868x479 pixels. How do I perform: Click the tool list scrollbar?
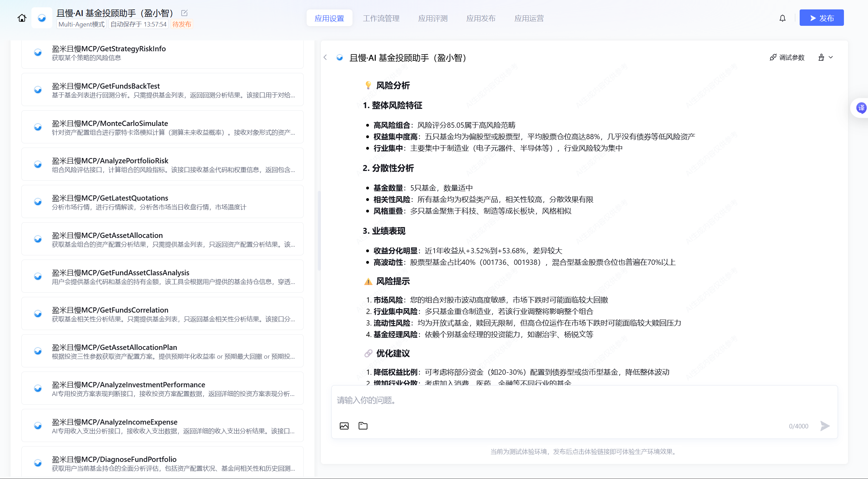(x=319, y=230)
